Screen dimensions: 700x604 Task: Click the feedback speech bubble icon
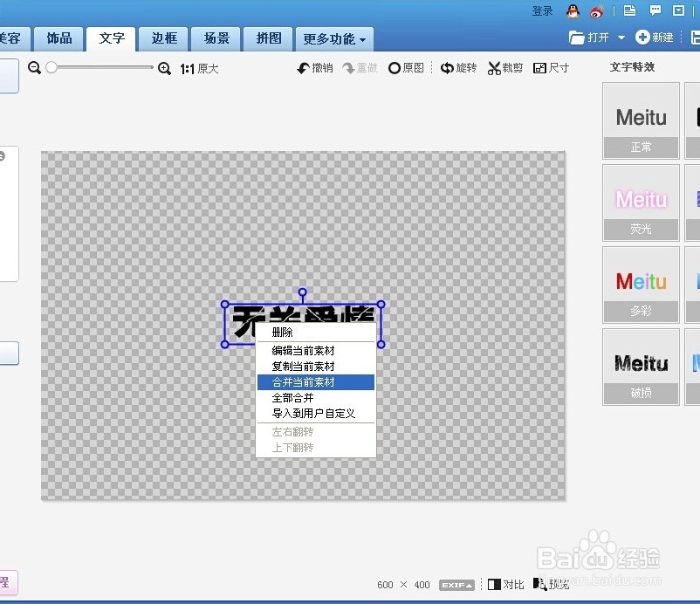pyautogui.click(x=655, y=10)
